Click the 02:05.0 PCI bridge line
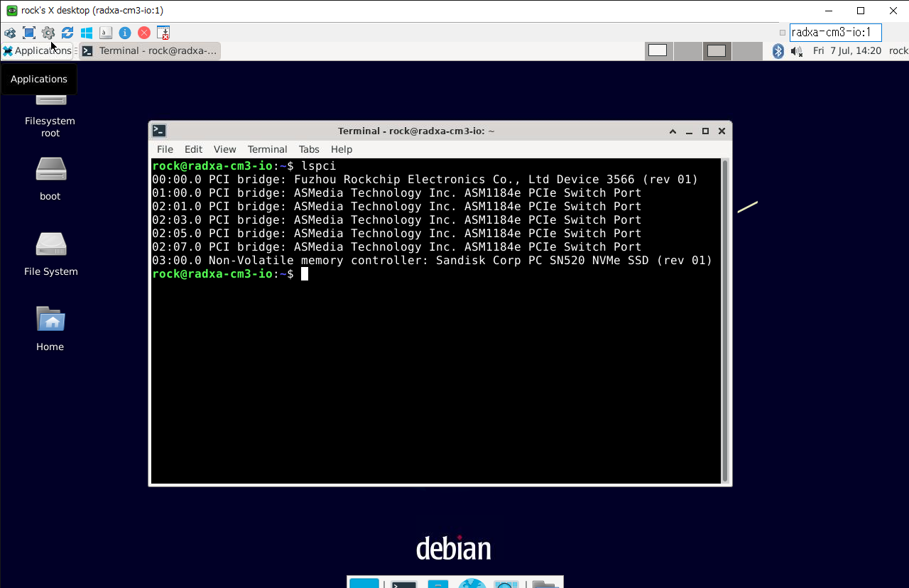This screenshot has width=909, height=588. 396,234
